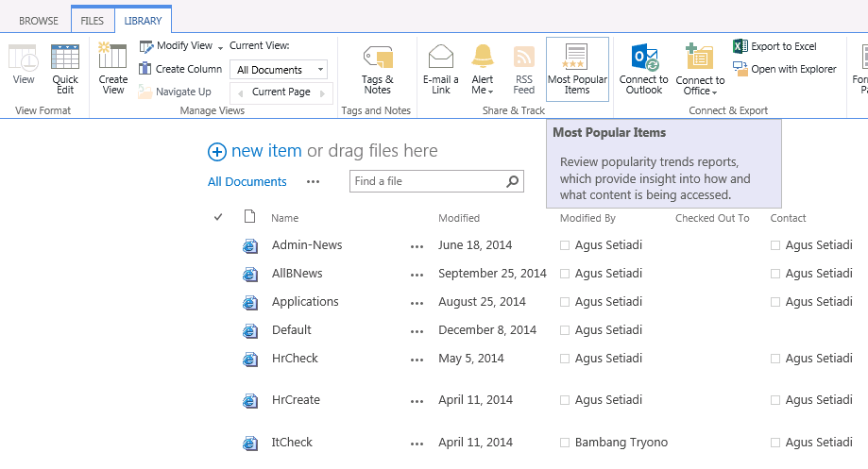Image resolution: width=868 pixels, height=469 pixels.
Task: Tick presence box beside Bambang Tryono
Action: (x=565, y=443)
